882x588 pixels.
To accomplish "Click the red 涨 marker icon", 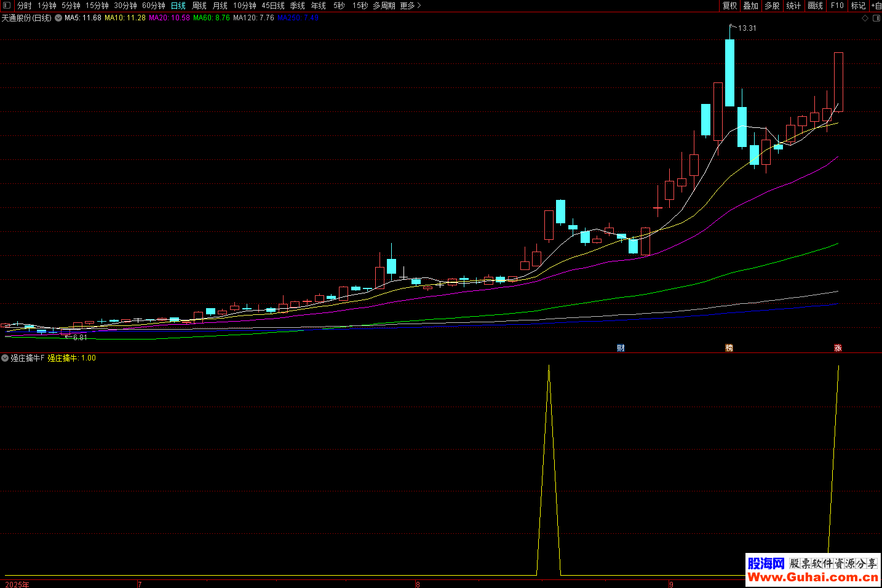I will click(838, 348).
